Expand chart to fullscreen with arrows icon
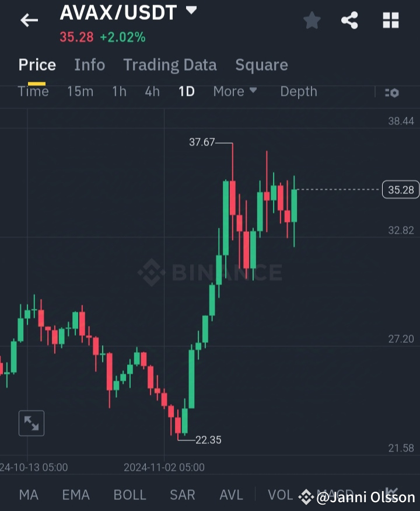Image resolution: width=420 pixels, height=511 pixels. [32, 423]
